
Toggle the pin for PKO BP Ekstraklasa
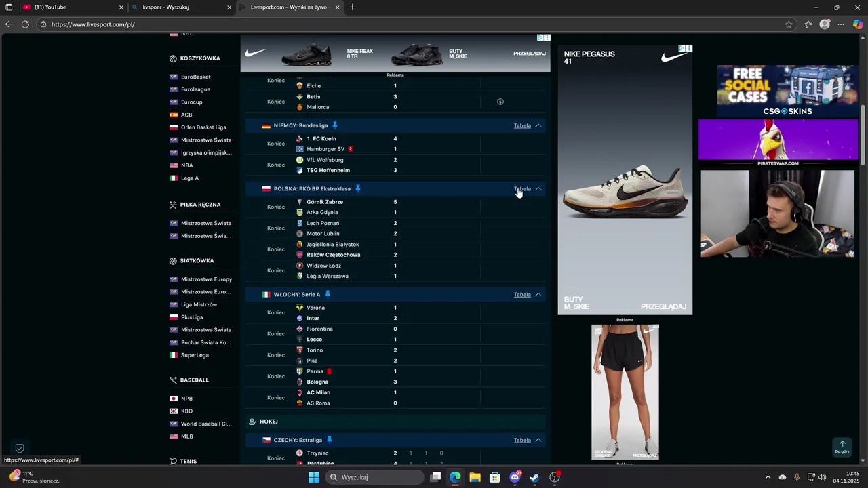pyautogui.click(x=358, y=188)
